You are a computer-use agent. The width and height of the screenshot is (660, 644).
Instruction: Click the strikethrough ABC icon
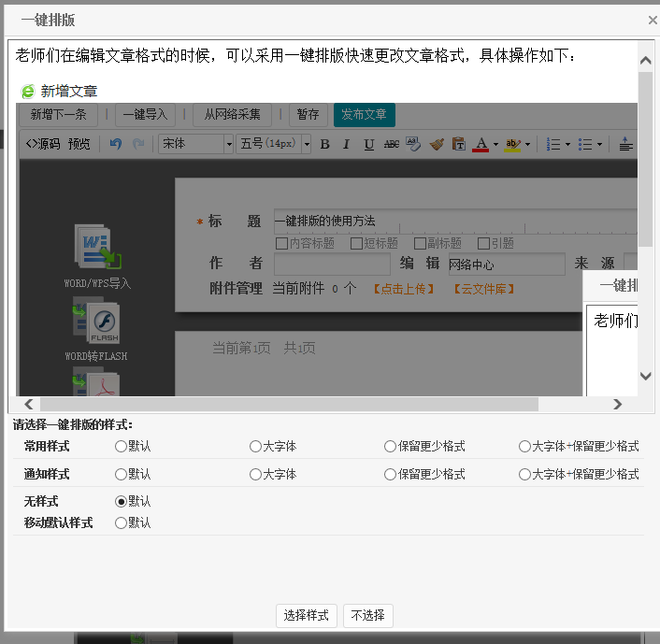click(392, 144)
